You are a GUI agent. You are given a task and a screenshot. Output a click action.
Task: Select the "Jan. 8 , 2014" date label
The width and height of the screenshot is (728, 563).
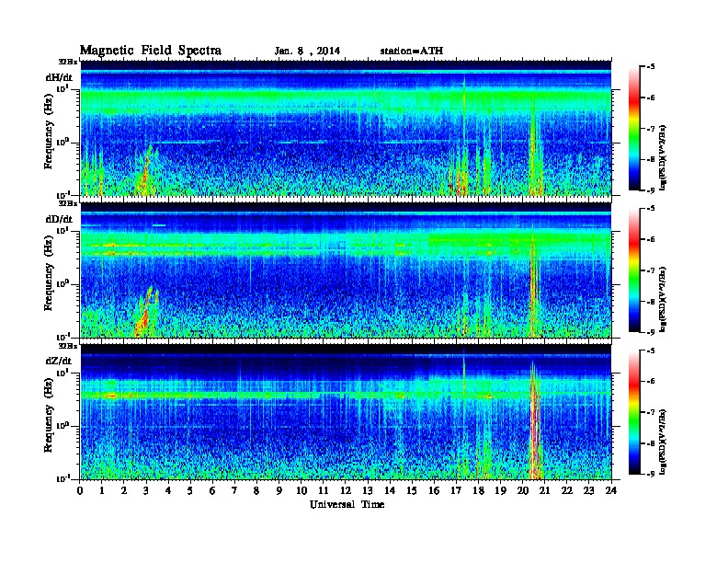(307, 52)
